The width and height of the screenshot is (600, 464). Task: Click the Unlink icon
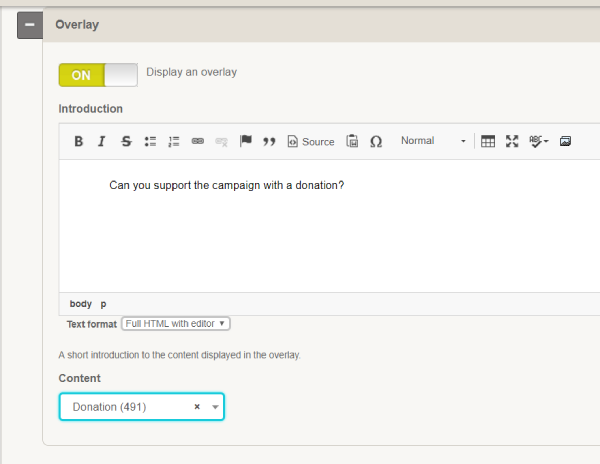[222, 142]
